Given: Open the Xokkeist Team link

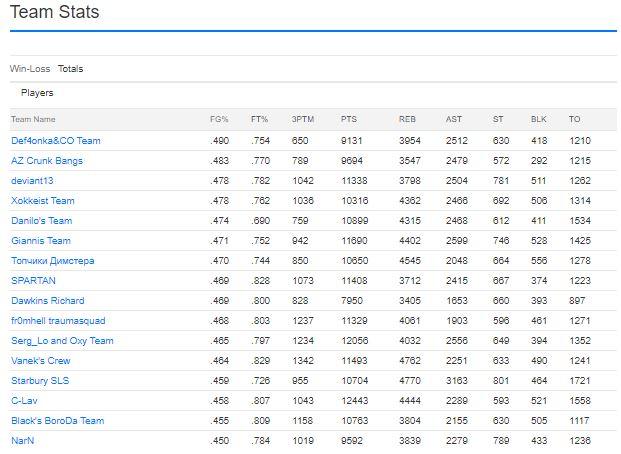Looking at the screenshot, I should (43, 201).
